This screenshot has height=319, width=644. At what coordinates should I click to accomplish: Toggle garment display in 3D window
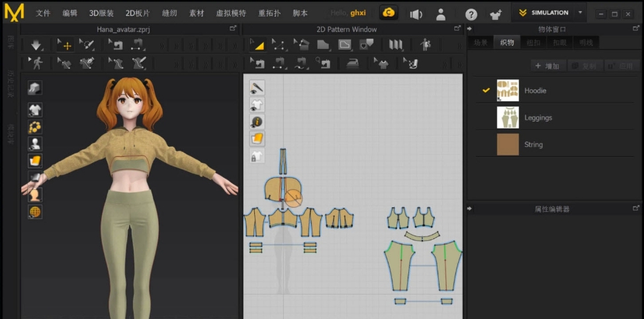click(35, 111)
